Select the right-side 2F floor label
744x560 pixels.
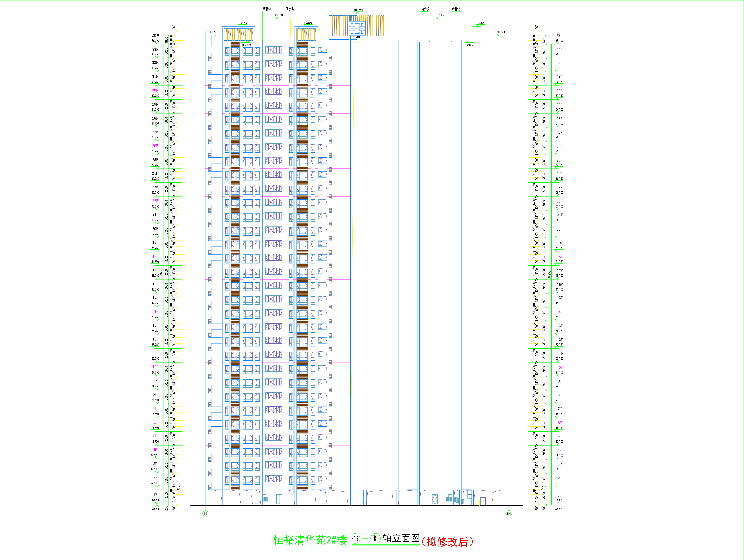pyautogui.click(x=560, y=478)
